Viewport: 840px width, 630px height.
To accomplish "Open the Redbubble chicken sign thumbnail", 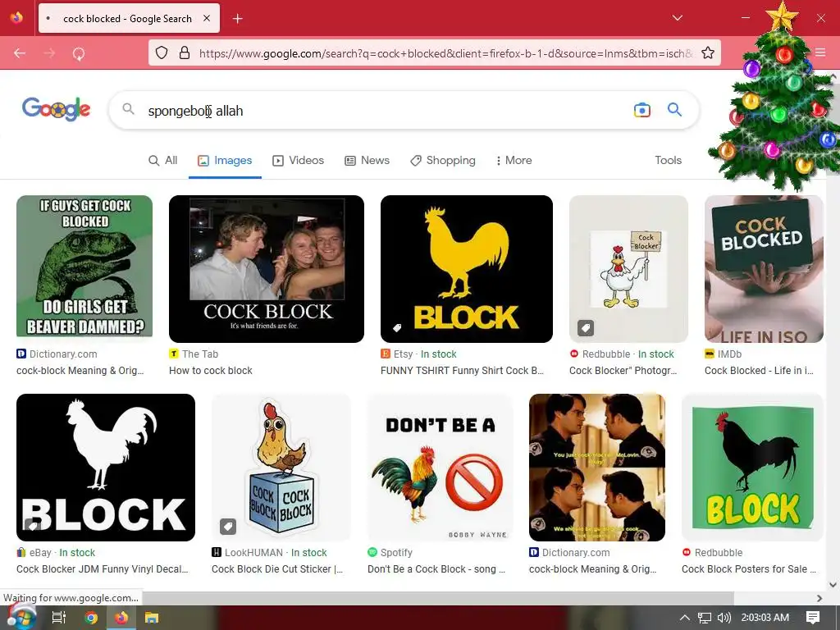I will 628,269.
